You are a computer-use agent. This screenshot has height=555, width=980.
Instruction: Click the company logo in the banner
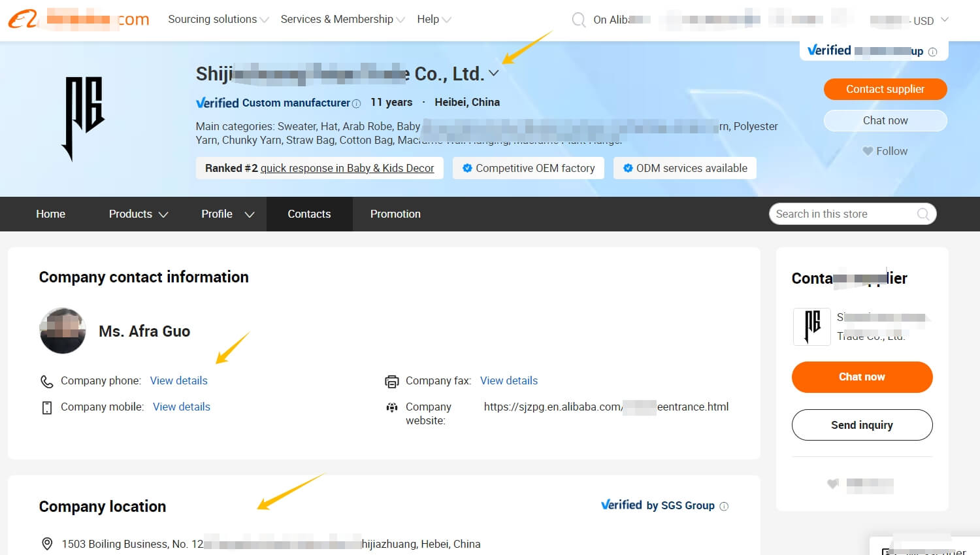coord(84,118)
